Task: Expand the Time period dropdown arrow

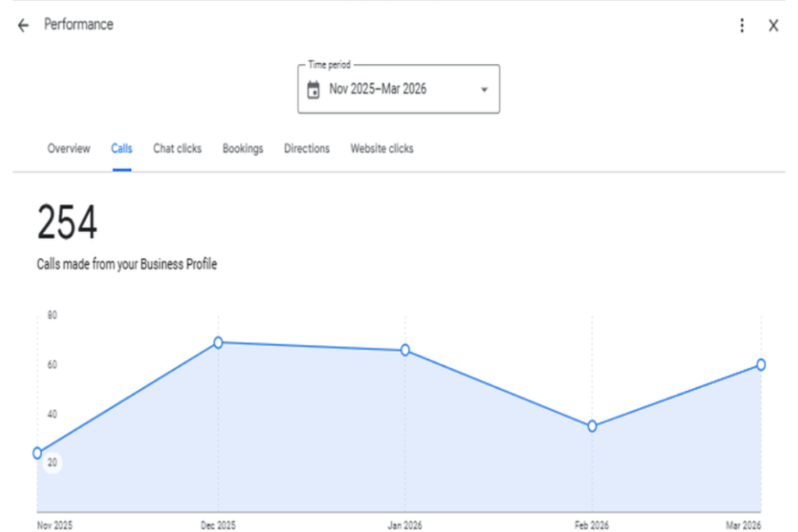Action: [485, 90]
